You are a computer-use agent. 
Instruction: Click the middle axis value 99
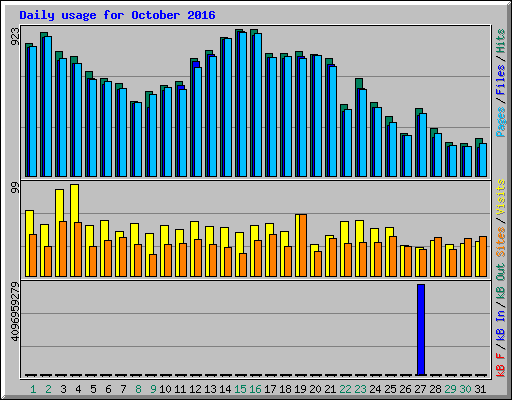pos(15,188)
